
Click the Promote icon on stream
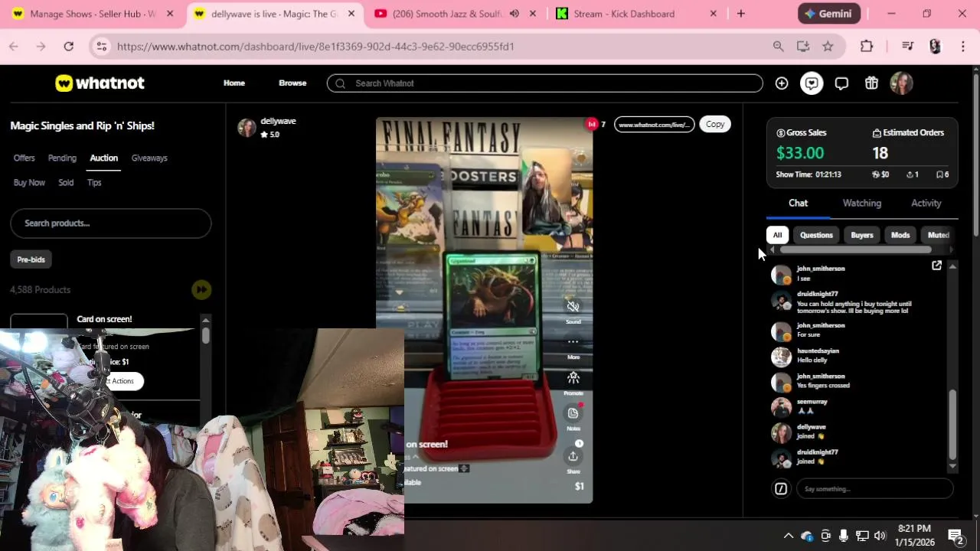573,378
